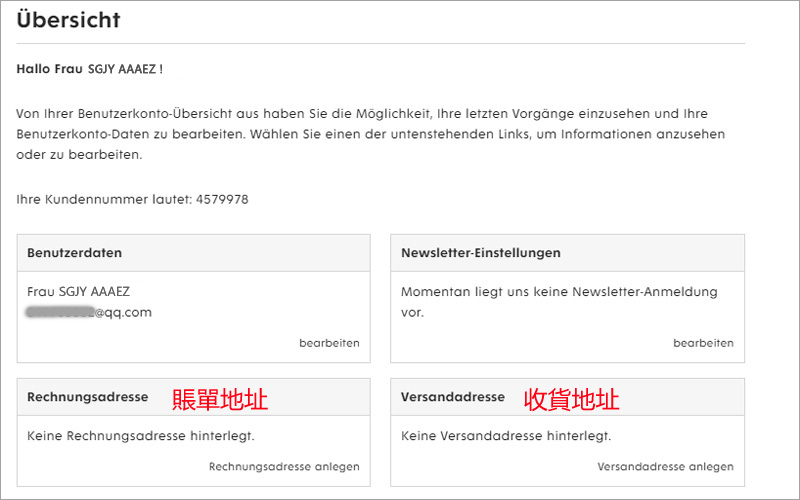Click the Hallo Frau SGJY AAAEZ greeting
The width and height of the screenshot is (800, 500).
tap(90, 70)
